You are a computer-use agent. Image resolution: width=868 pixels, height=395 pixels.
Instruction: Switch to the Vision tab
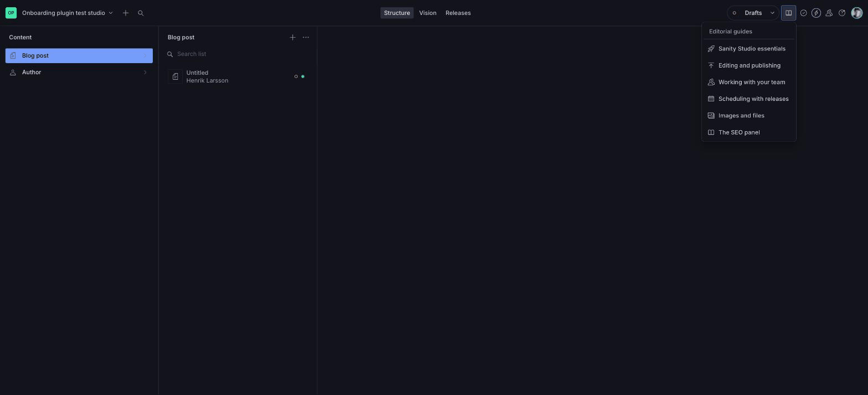point(428,13)
